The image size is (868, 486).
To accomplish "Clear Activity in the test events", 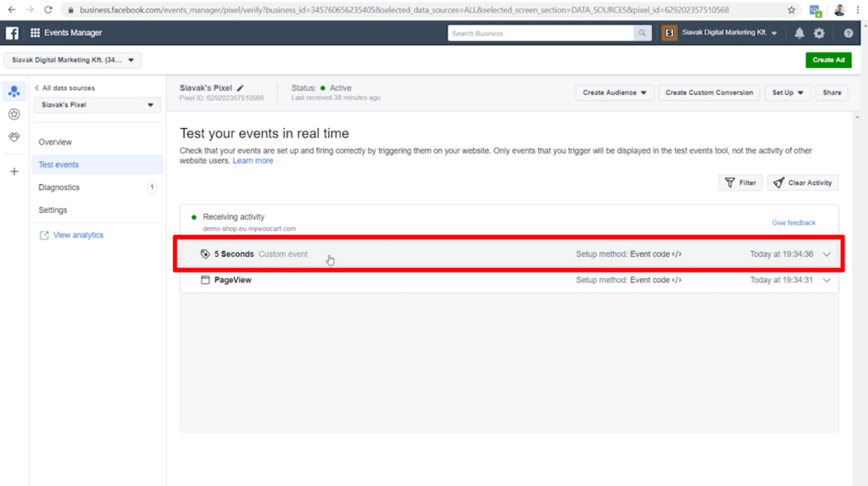I will (x=803, y=183).
